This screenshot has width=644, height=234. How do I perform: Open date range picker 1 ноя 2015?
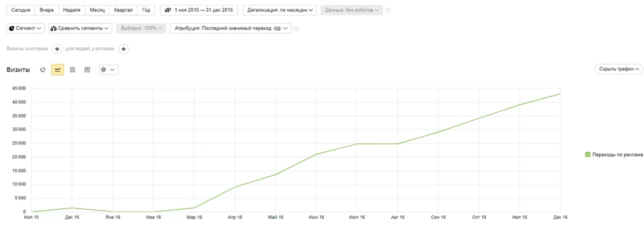199,10
